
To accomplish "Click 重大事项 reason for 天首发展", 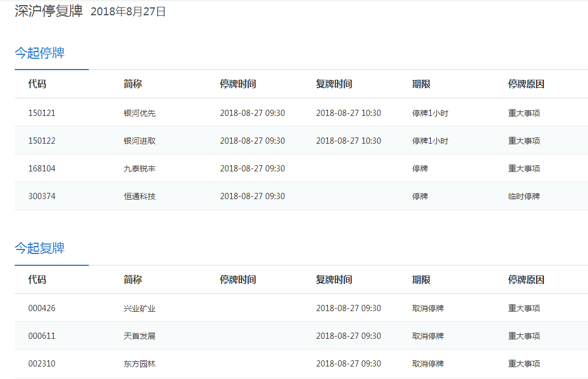I will point(524,336).
